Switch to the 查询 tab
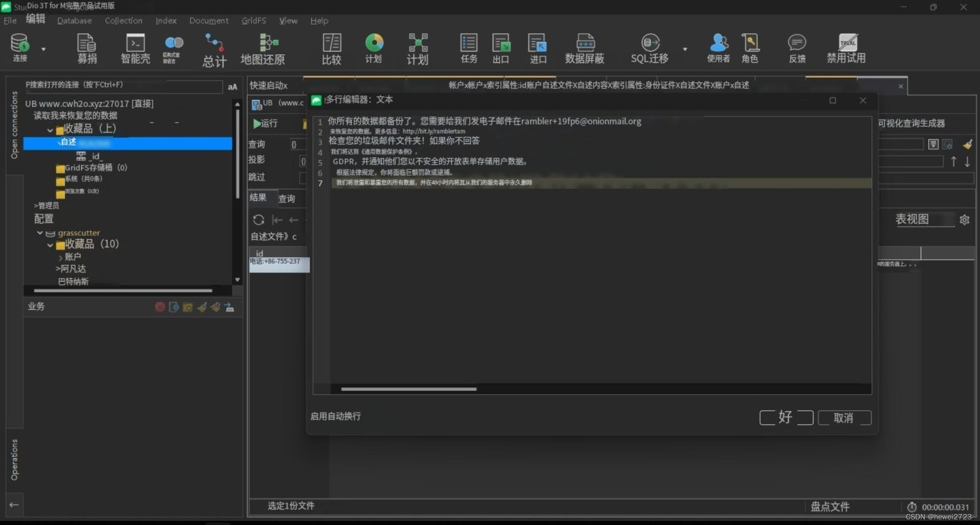This screenshot has width=980, height=525. [287, 198]
